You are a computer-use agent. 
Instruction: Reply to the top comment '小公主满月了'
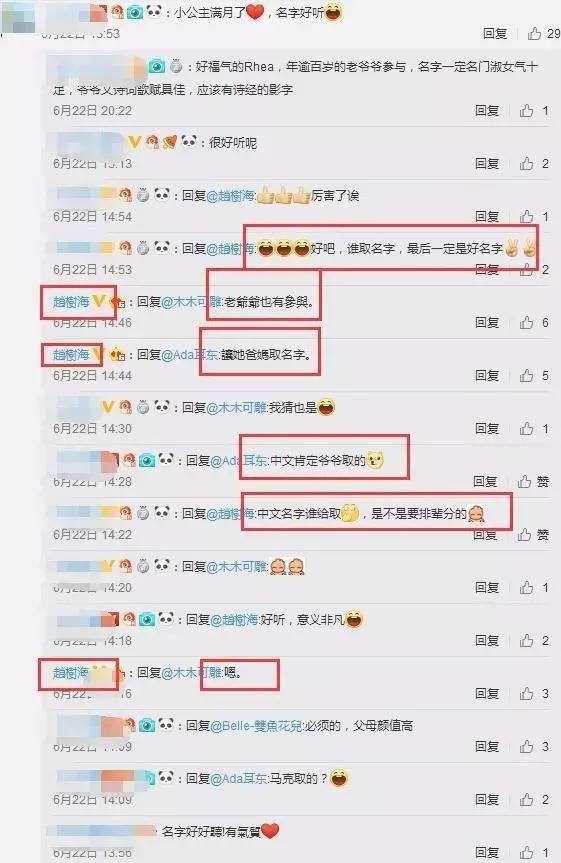pos(494,34)
